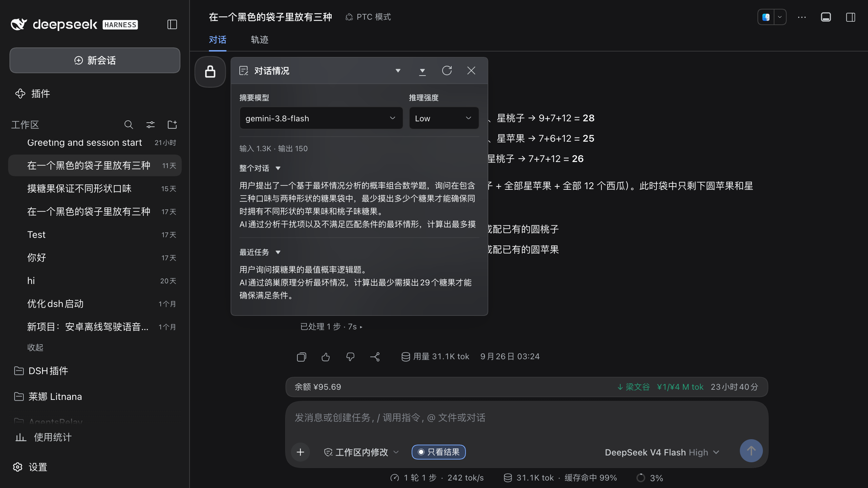Open the DSH 插件 folder
The height and width of the screenshot is (488, 868).
(x=41, y=371)
